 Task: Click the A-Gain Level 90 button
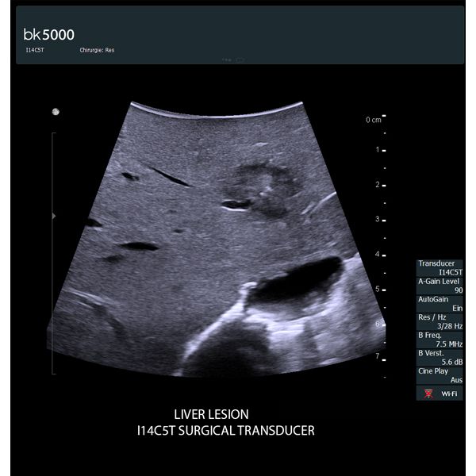coord(440,286)
